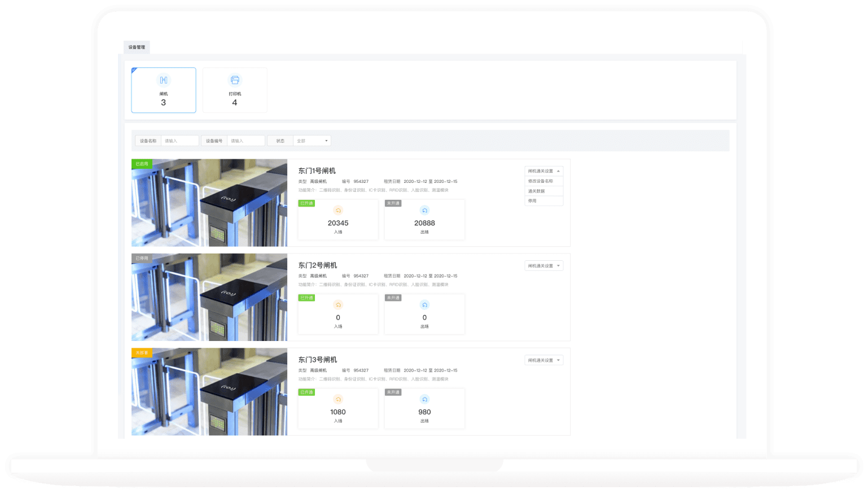Switch to the 设备管理 tab

pyautogui.click(x=137, y=47)
